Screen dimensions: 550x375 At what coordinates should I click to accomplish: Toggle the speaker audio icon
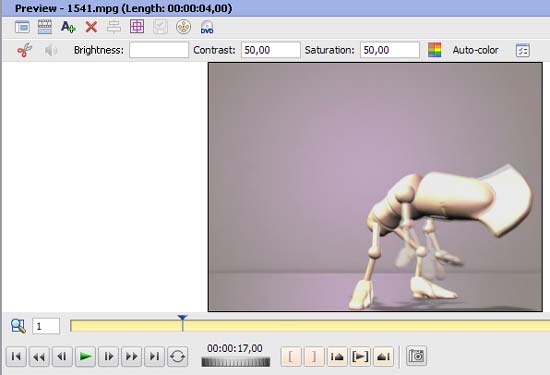click(x=51, y=51)
